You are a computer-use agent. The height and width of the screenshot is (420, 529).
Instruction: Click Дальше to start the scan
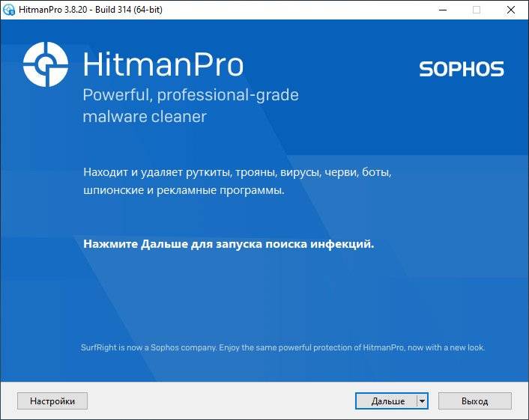coord(387,401)
